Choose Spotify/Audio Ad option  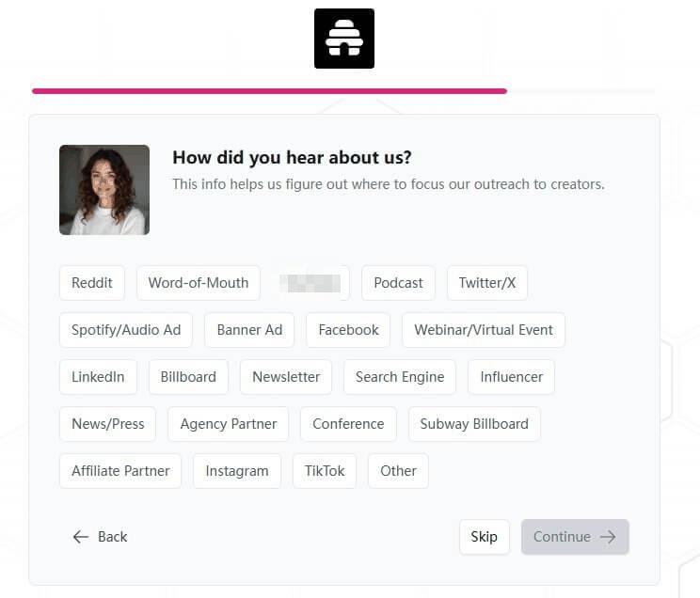click(126, 330)
